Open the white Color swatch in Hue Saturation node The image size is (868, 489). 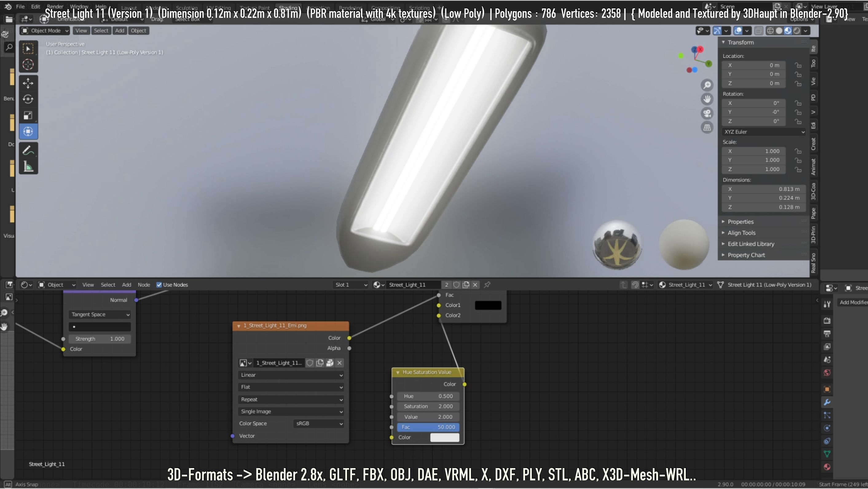pos(445,437)
